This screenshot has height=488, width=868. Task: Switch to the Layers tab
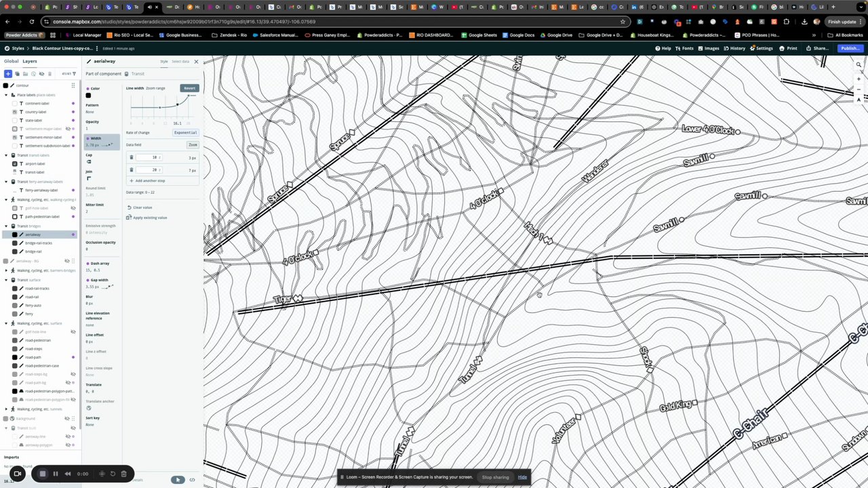[x=30, y=61]
